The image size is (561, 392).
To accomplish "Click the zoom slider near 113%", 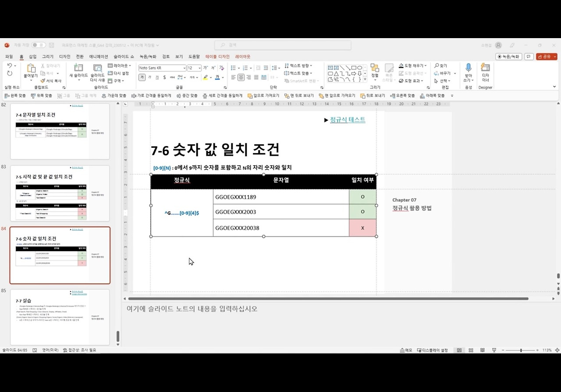I will tap(522, 350).
